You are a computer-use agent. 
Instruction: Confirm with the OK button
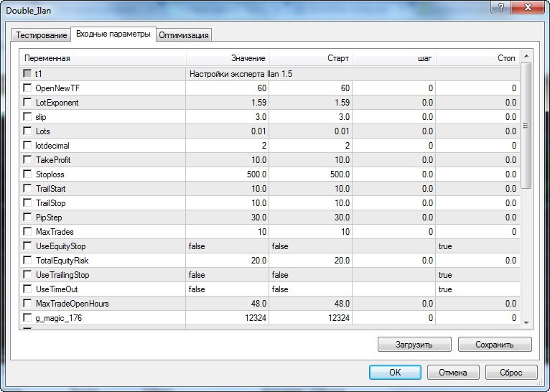[395, 373]
